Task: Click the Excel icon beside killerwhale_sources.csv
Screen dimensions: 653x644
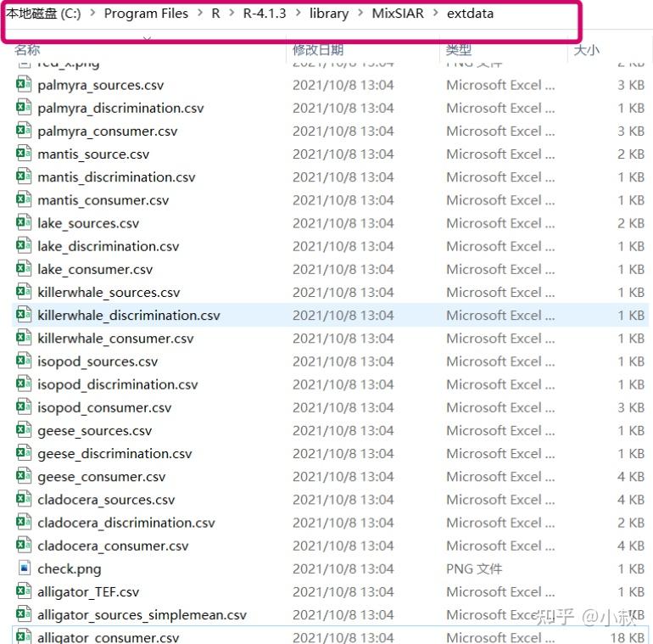Action: tap(24, 292)
